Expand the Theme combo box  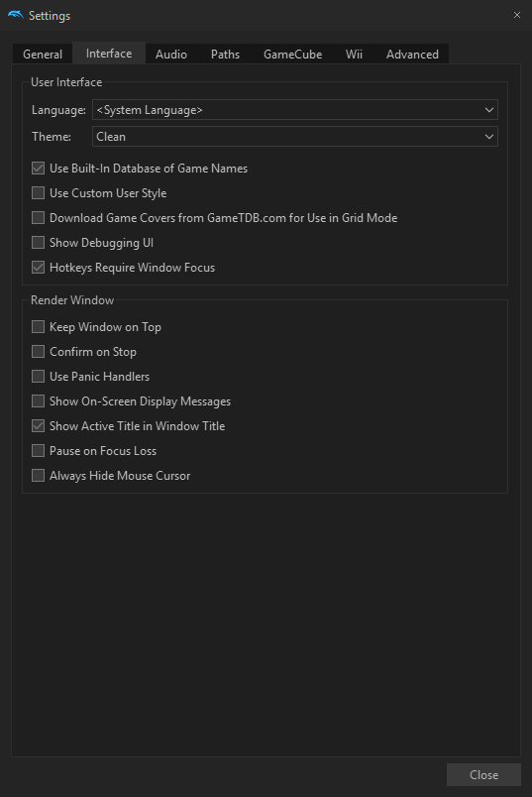294,137
